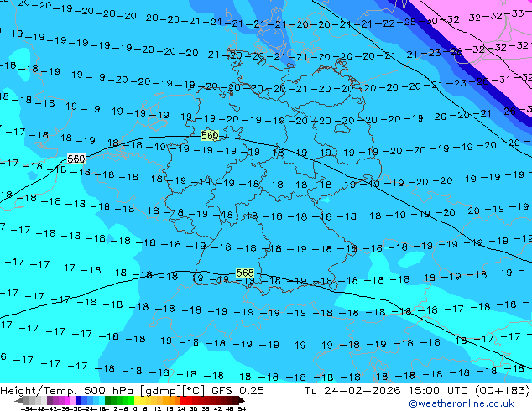This screenshot has width=532, height=411.
Task: Click the 560 contour label on the Channel coast
Action: click(76, 159)
